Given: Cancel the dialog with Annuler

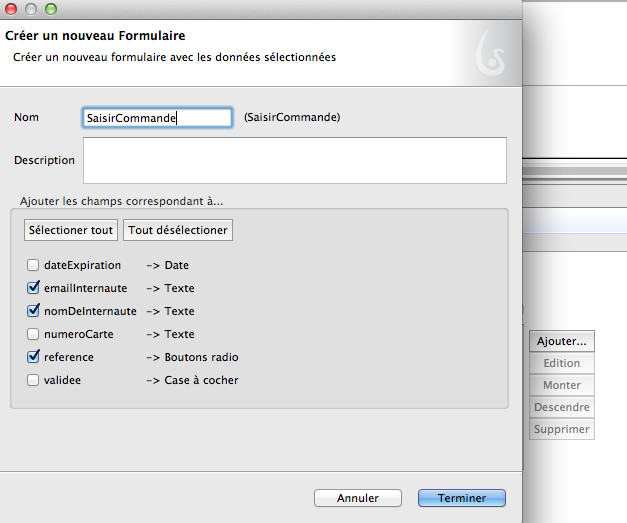Looking at the screenshot, I should click(x=357, y=498).
